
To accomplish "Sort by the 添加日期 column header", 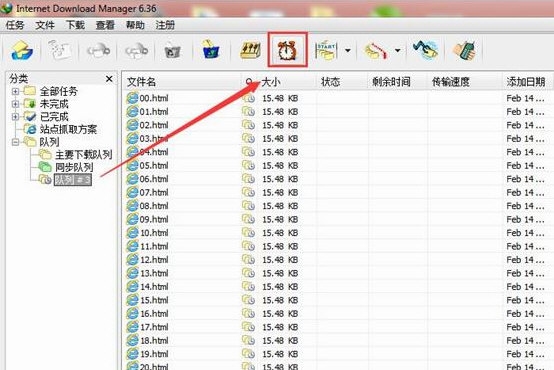I will (x=526, y=82).
